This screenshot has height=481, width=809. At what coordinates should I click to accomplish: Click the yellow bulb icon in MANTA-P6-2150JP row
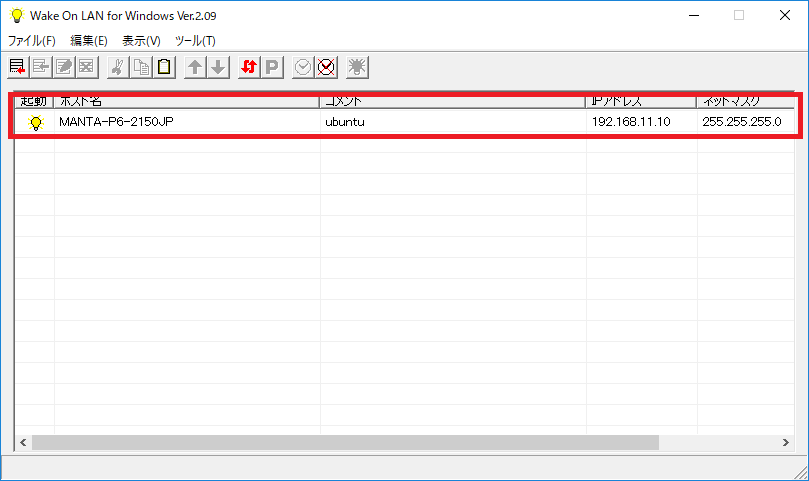[x=36, y=123]
